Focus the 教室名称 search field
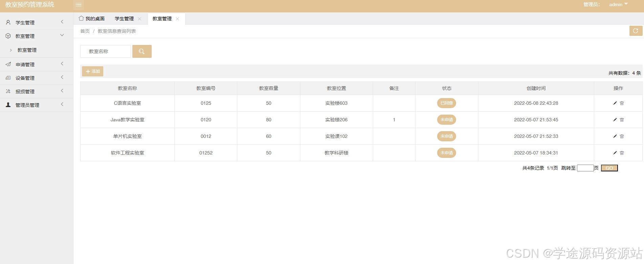 [x=106, y=51]
